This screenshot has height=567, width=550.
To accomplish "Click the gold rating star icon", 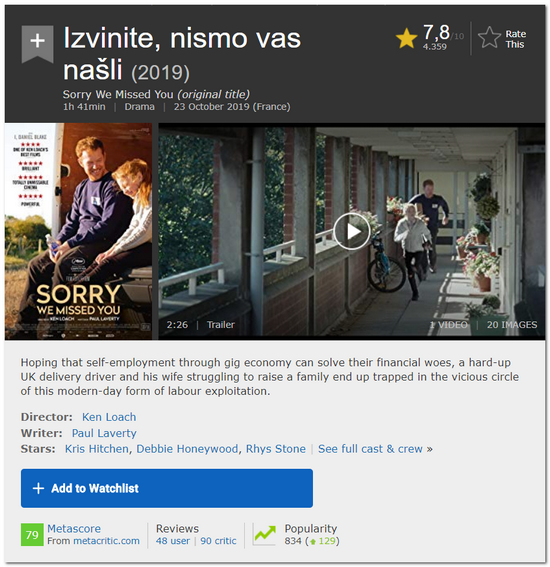I will pos(406,38).
